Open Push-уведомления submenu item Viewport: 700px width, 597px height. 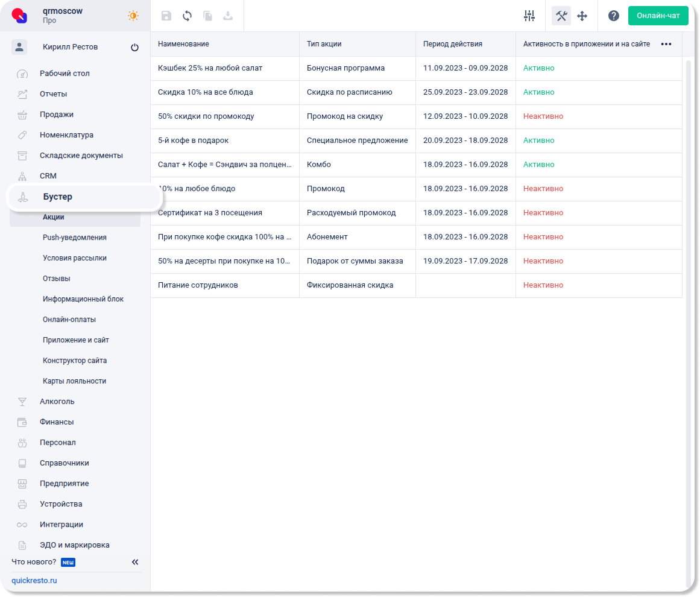click(x=75, y=238)
